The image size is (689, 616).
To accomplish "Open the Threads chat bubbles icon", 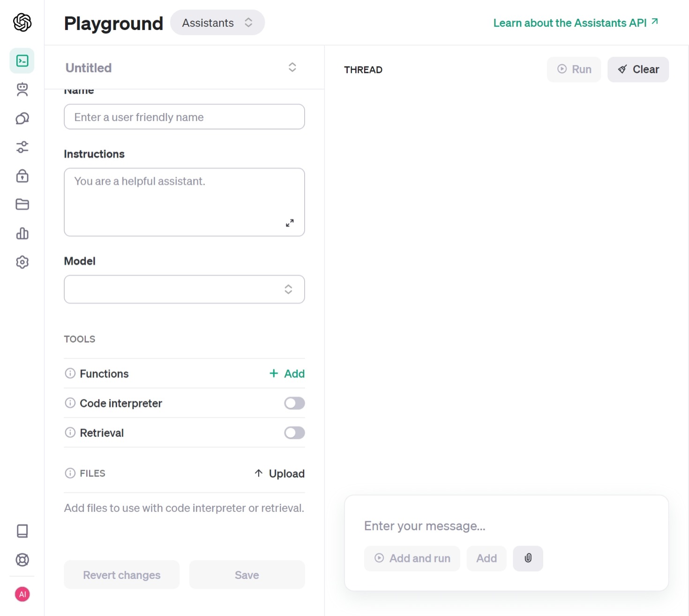I will tap(22, 118).
